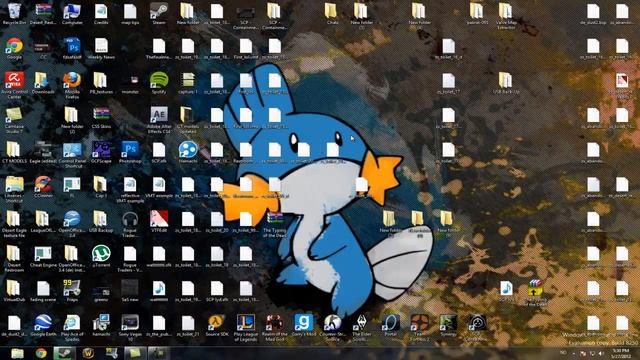Open Cheat Engine shortcut
Viewport: 640px width, 360px height.
(43, 256)
